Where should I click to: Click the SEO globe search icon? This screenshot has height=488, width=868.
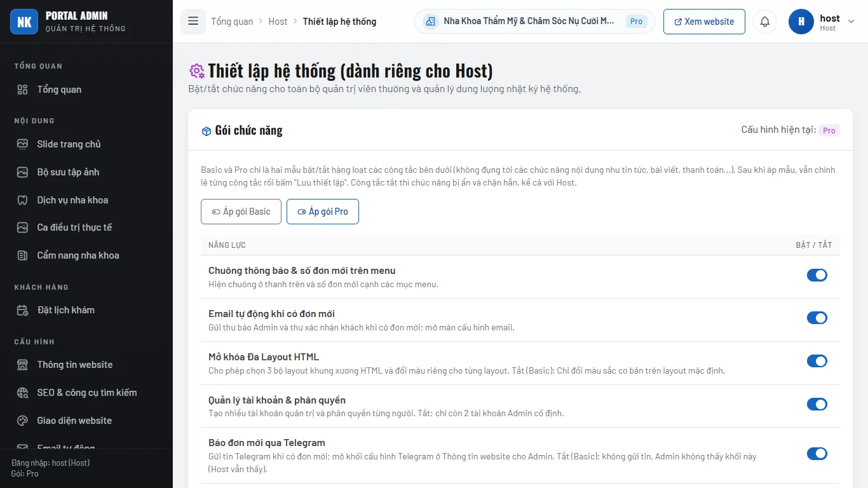click(x=22, y=393)
